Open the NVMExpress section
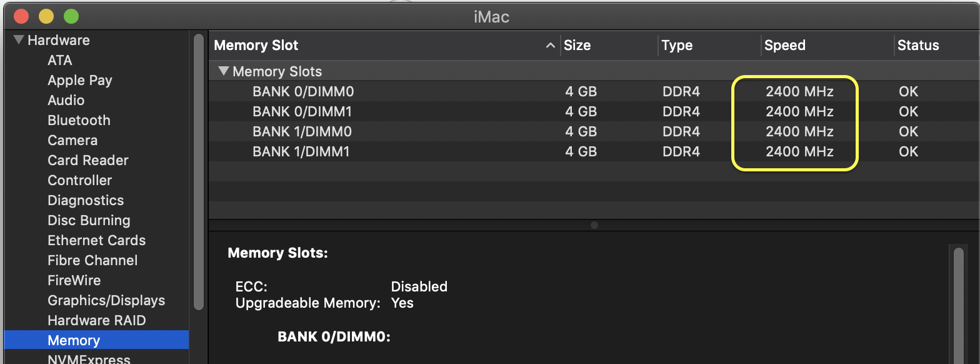The height and width of the screenshot is (364, 980). point(89,359)
